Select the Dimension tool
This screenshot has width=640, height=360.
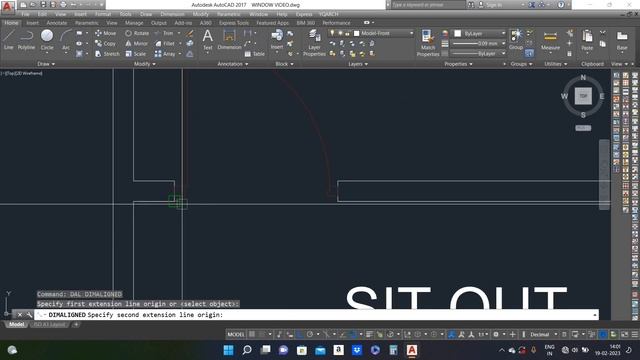point(229,40)
